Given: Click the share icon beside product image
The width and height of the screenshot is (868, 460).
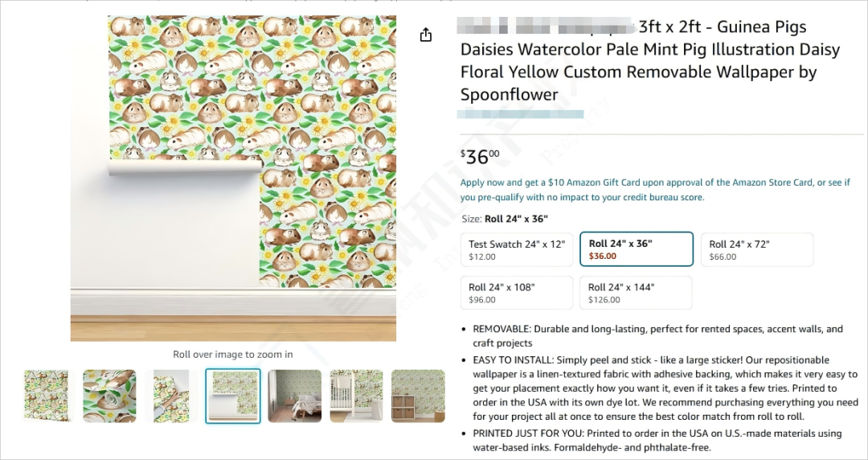Looking at the screenshot, I should coord(425,35).
